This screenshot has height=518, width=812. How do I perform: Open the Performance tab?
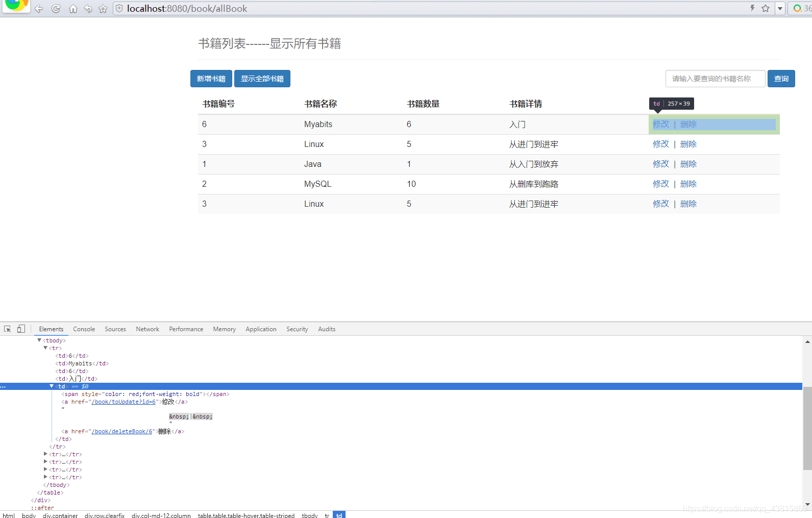[186, 329]
